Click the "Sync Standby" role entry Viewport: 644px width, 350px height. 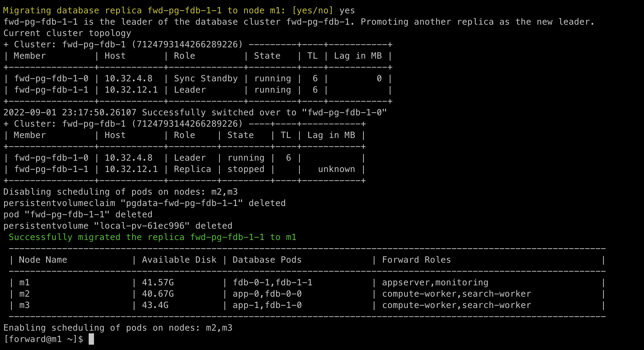click(x=206, y=78)
